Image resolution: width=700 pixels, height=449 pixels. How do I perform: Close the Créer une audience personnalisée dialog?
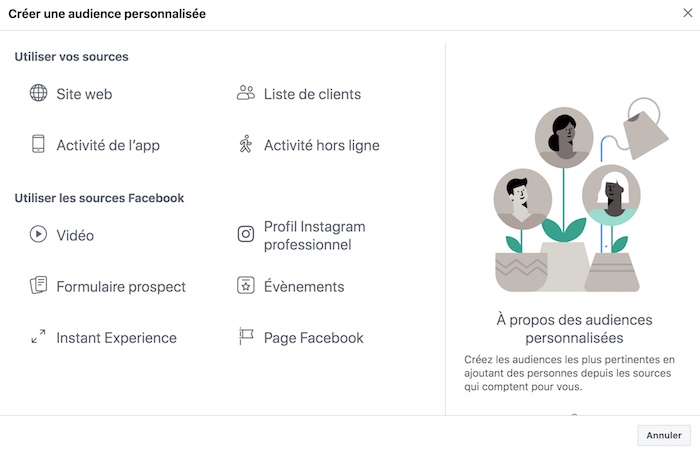click(688, 13)
